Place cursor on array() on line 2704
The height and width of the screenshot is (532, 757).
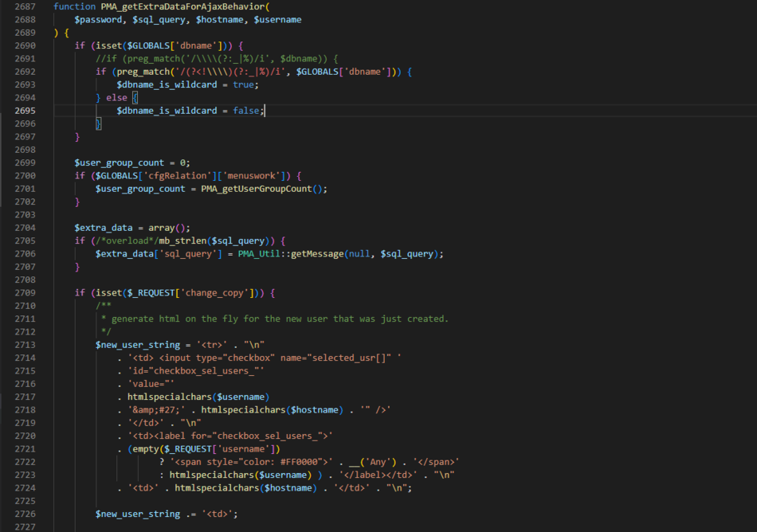(x=167, y=227)
